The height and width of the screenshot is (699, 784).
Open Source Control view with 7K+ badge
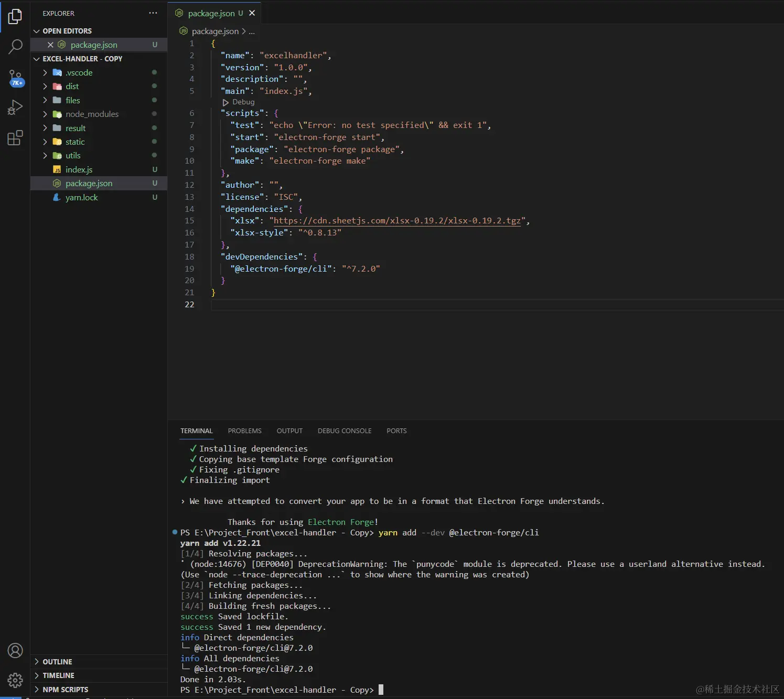15,79
